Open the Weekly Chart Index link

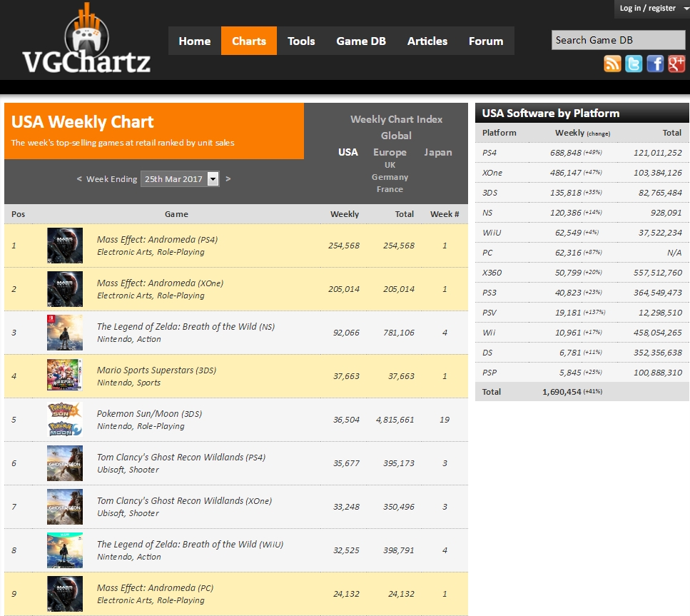[397, 119]
